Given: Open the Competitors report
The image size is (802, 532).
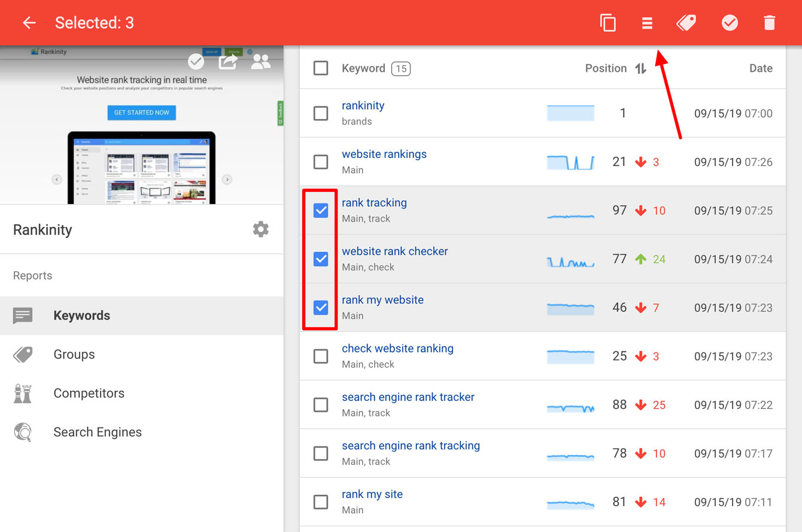Looking at the screenshot, I should (89, 393).
